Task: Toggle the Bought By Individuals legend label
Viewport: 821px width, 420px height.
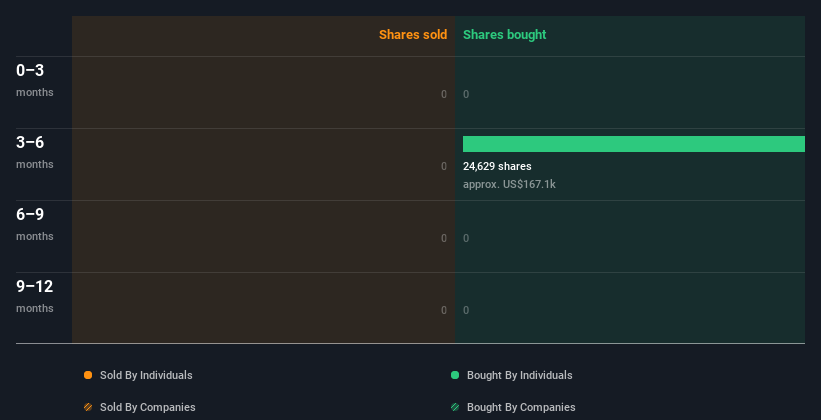Action: click(519, 375)
